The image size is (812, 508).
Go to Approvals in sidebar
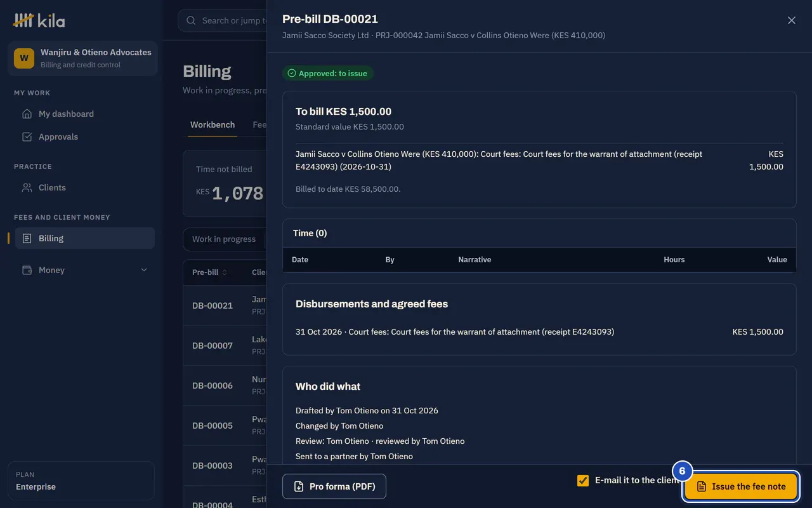[x=84, y=137]
